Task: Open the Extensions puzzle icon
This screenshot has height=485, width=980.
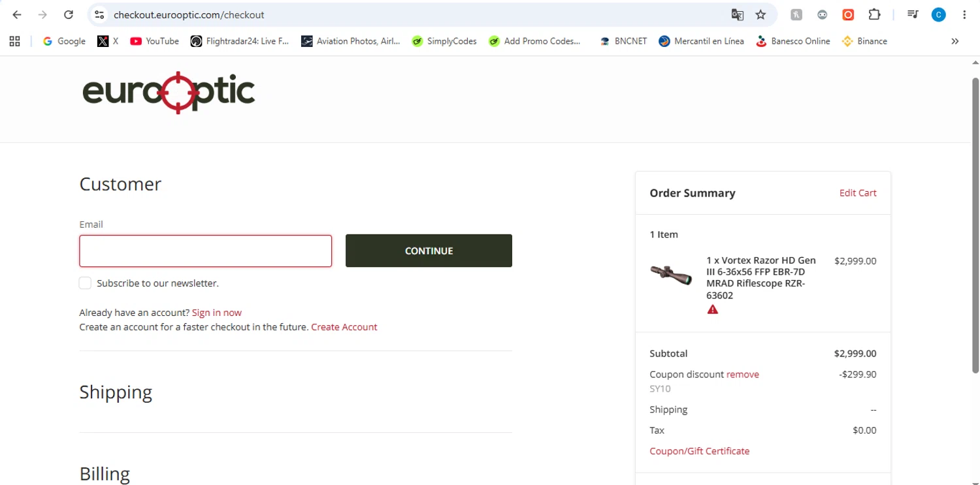Action: tap(874, 14)
